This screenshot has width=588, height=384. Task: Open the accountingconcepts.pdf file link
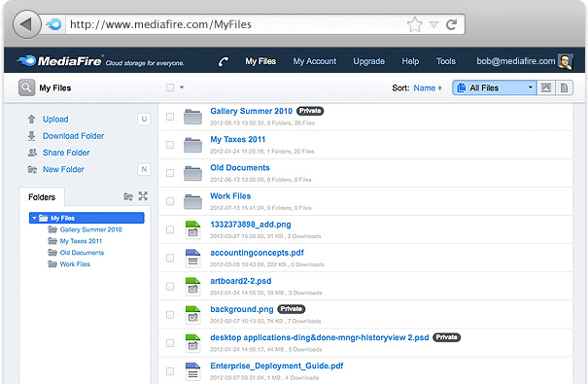tap(257, 253)
